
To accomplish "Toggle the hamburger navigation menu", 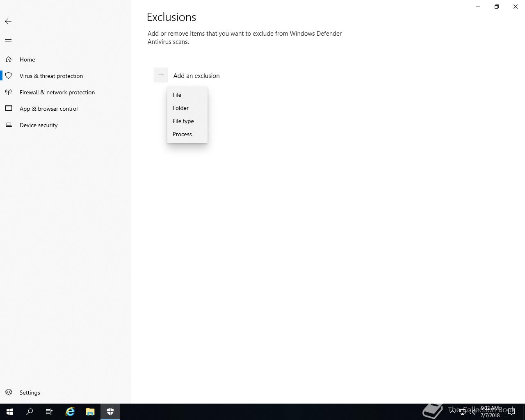I will click(8, 40).
